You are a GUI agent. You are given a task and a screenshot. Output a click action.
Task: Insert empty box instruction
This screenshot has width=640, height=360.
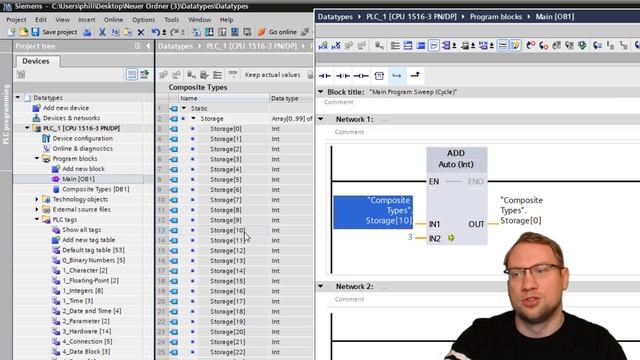[x=379, y=76]
